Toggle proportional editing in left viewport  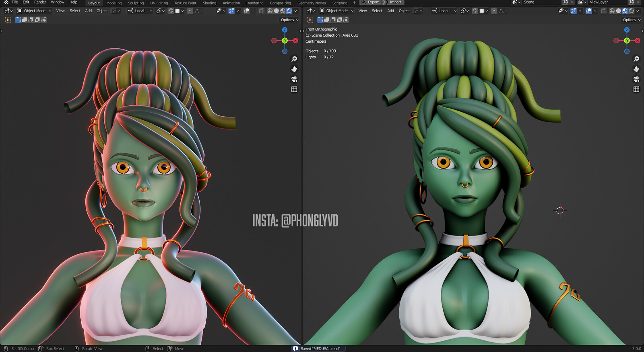(x=190, y=11)
